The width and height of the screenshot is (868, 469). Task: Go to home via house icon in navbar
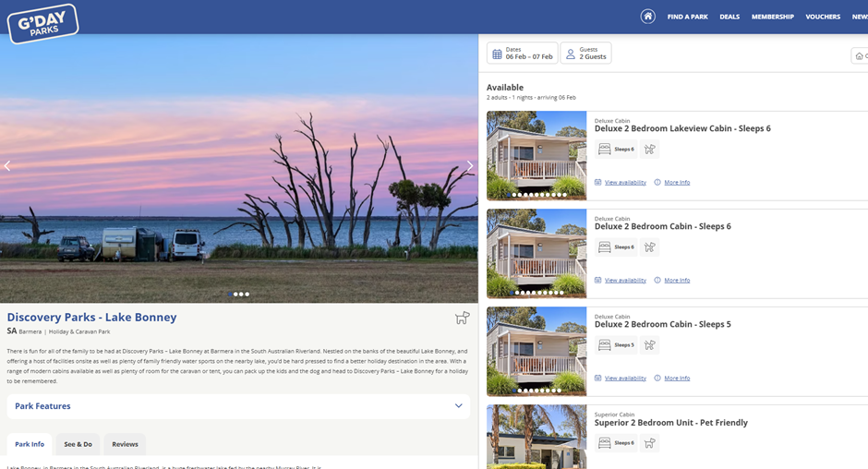(x=647, y=17)
